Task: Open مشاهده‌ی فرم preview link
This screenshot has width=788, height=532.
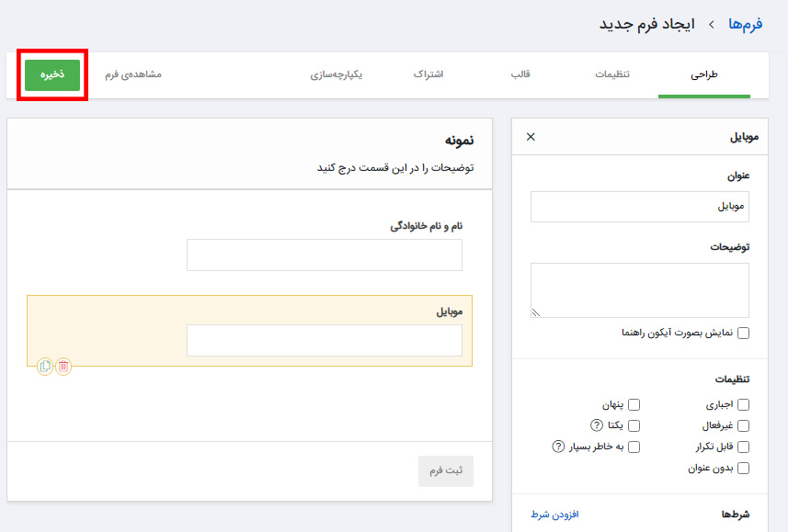Action: coord(132,74)
